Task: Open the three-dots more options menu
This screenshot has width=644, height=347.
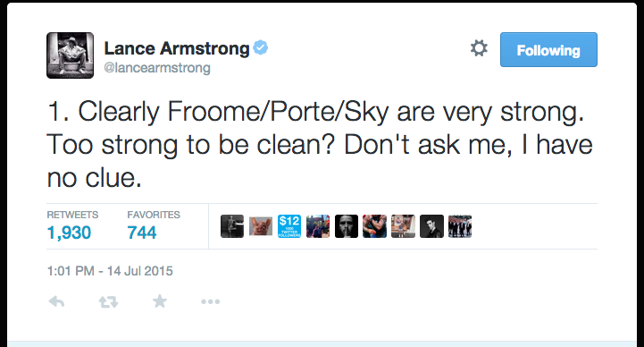Action: point(210,301)
